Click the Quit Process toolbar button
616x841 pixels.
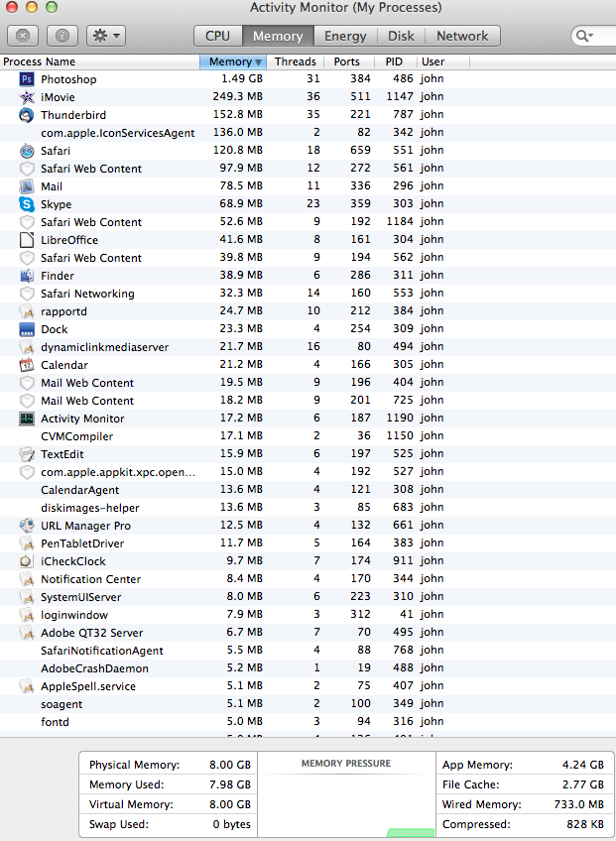[x=23, y=36]
